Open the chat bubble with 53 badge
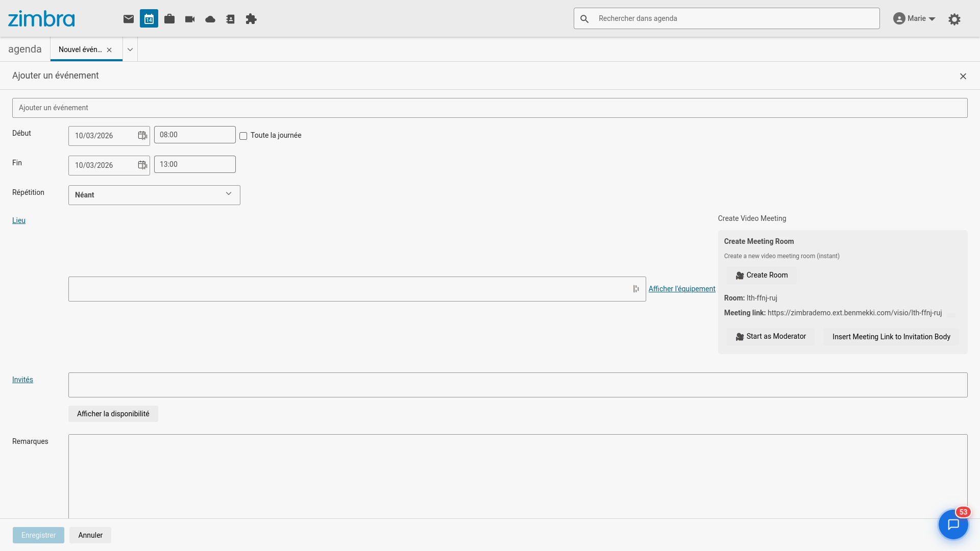This screenshot has height=551, width=980. pos(953,524)
